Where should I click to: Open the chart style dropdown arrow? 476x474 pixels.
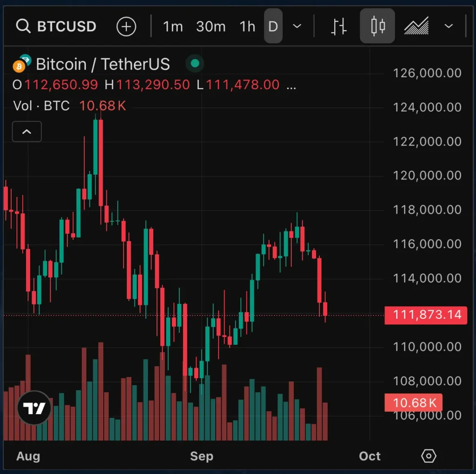tap(449, 26)
